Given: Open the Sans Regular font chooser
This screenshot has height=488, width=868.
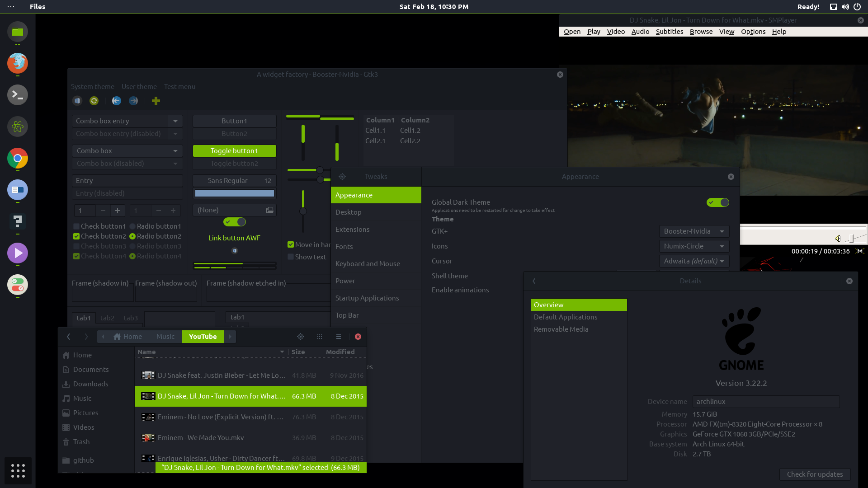Looking at the screenshot, I should pyautogui.click(x=235, y=181).
